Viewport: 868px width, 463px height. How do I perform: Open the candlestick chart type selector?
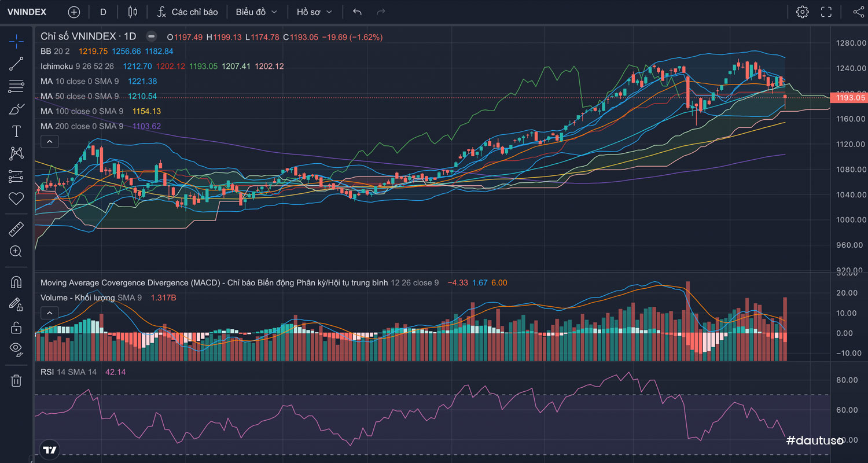click(133, 12)
